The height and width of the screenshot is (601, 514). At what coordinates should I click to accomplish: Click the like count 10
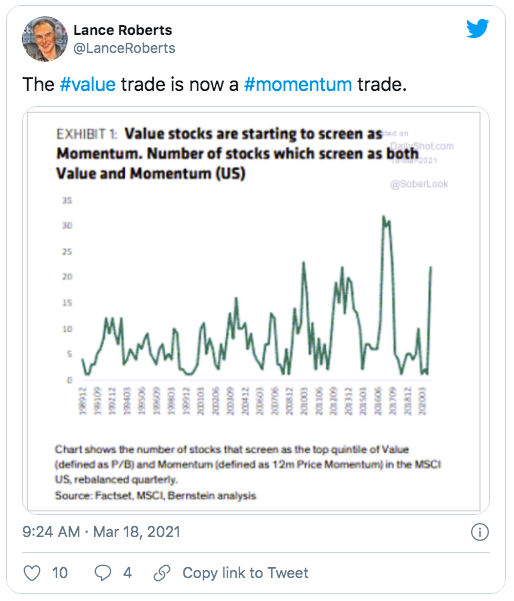tap(60, 573)
